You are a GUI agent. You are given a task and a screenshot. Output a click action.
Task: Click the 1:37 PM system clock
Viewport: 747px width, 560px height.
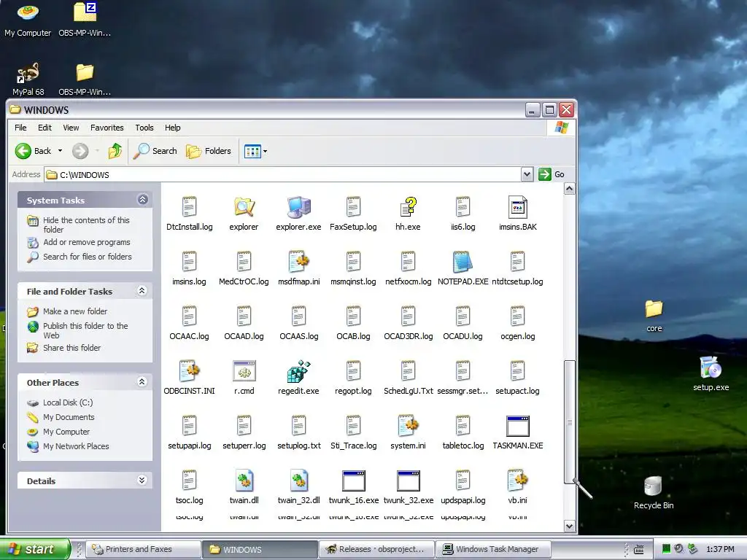point(720,549)
